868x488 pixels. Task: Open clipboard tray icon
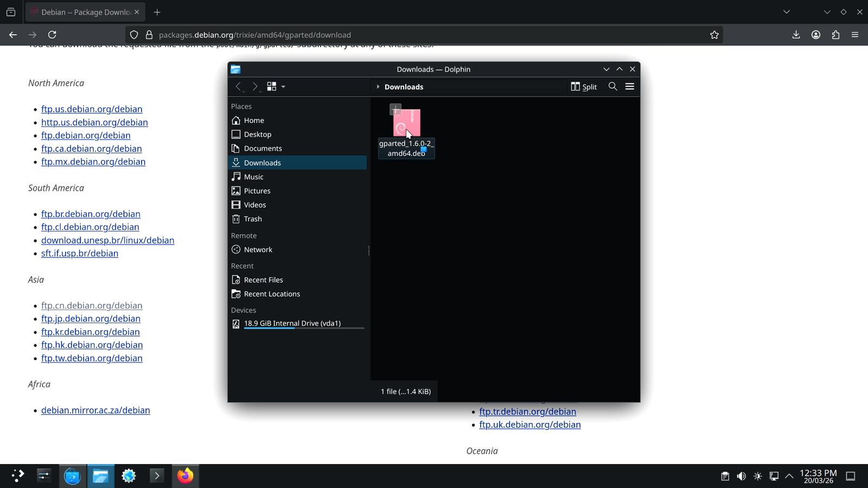725,476
